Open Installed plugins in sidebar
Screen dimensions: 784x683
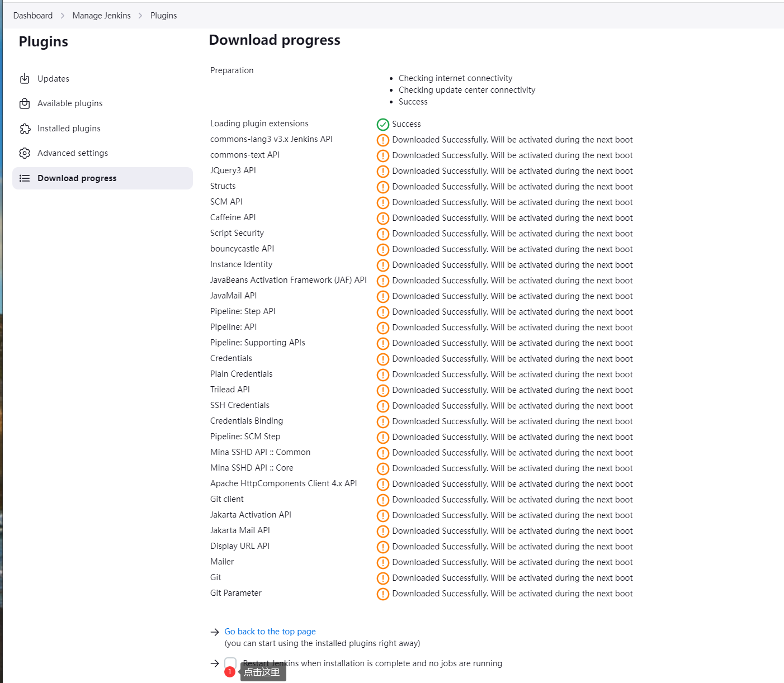[x=102, y=129]
